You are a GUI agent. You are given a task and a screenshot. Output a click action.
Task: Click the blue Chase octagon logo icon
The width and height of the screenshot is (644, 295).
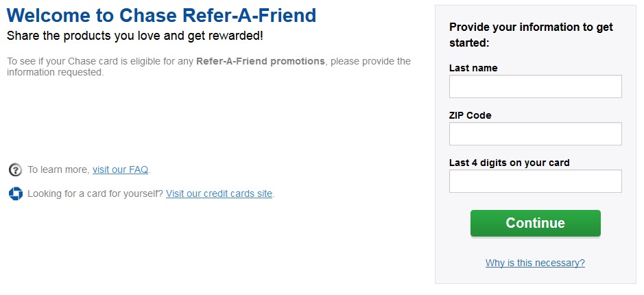click(15, 193)
